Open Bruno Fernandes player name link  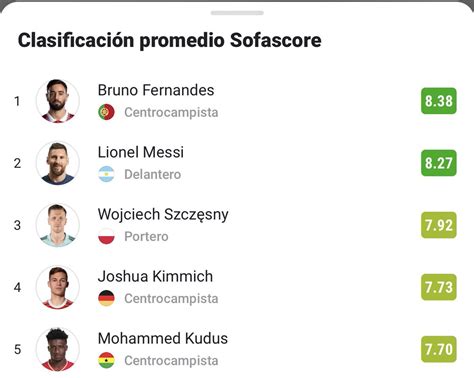[x=156, y=90]
